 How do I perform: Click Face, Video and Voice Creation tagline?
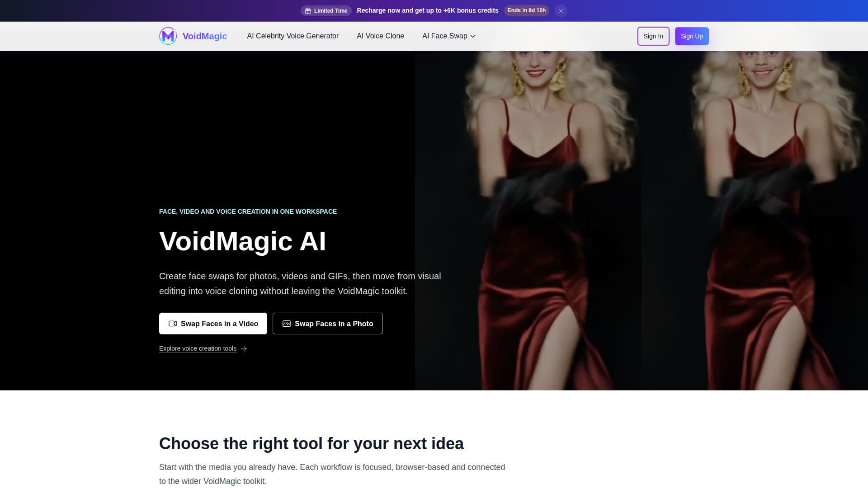[x=248, y=211]
